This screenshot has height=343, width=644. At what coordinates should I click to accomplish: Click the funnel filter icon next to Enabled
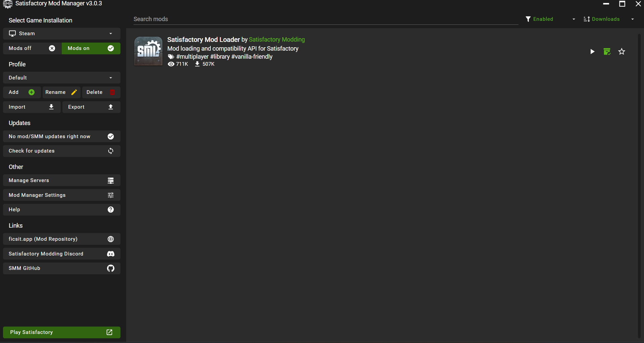tap(528, 19)
